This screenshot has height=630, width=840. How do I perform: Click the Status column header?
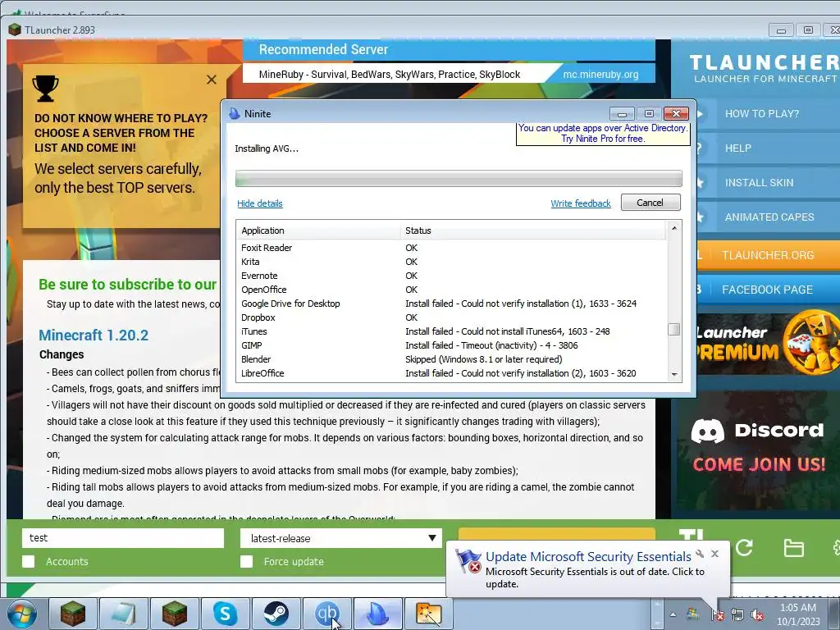click(x=533, y=231)
